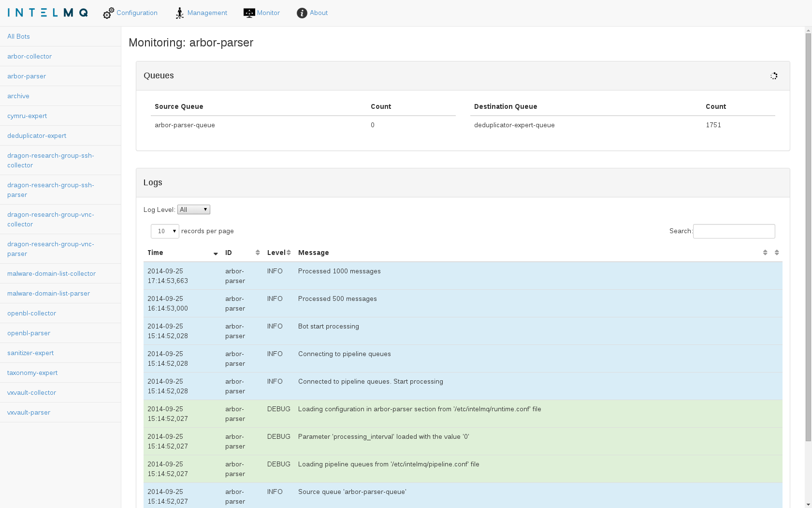Sort logs by Level column arrows
The width and height of the screenshot is (812, 508).
(289, 253)
